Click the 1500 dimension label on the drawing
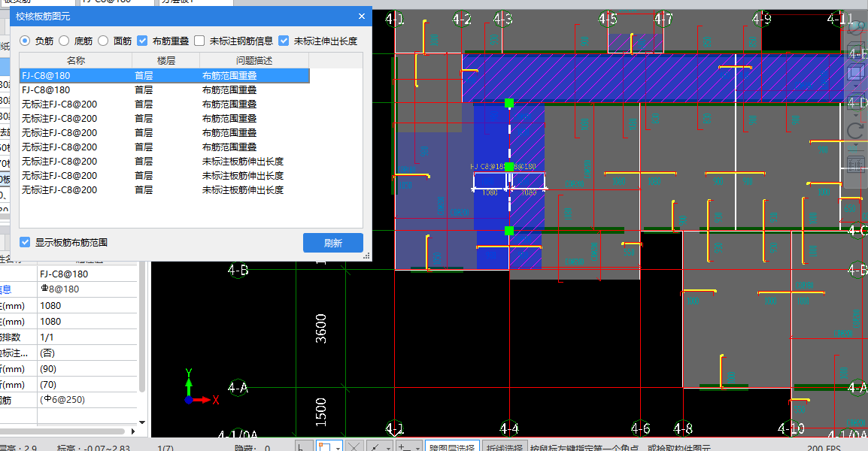The image size is (868, 451). click(321, 412)
